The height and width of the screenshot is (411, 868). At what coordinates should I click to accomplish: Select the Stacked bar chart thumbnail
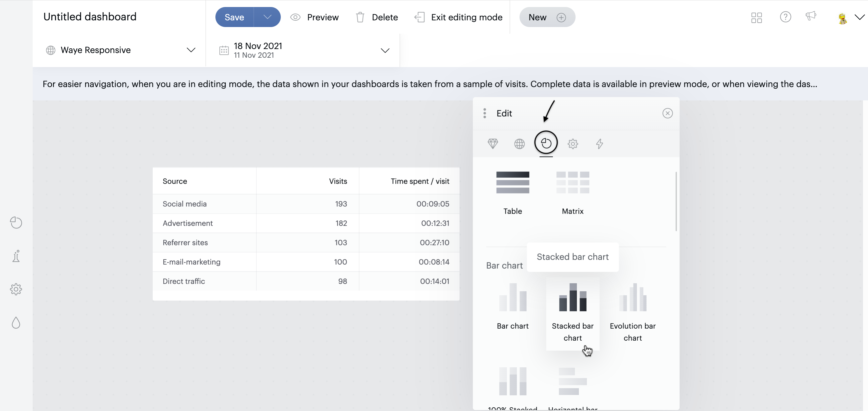tap(573, 297)
